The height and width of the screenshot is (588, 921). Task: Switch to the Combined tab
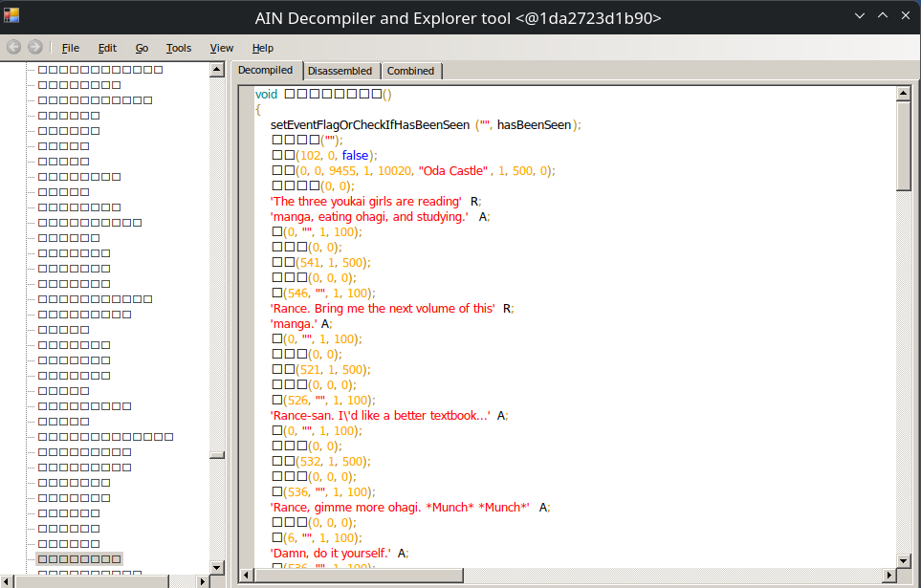[410, 71]
